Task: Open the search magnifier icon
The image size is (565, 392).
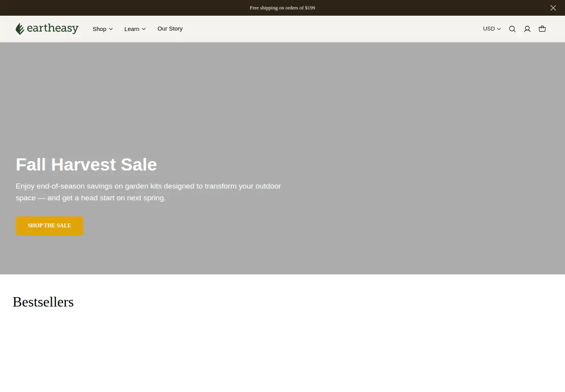Action: tap(512, 29)
